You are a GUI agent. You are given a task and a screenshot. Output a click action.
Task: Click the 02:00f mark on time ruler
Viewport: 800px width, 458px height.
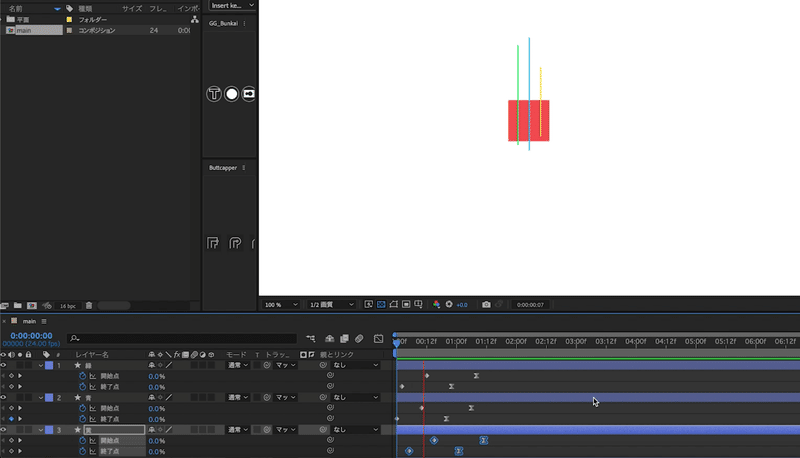click(x=515, y=341)
